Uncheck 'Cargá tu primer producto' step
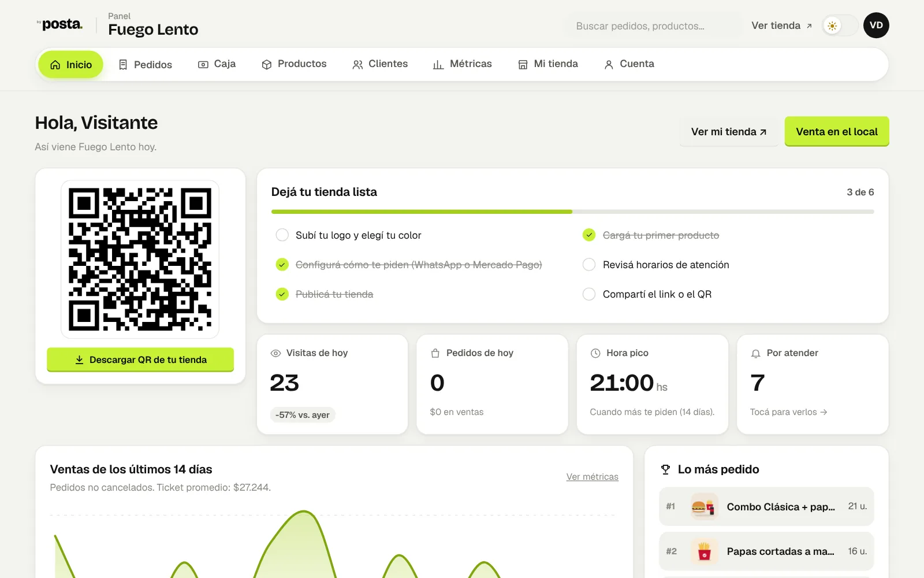The image size is (924, 578). 589,235
